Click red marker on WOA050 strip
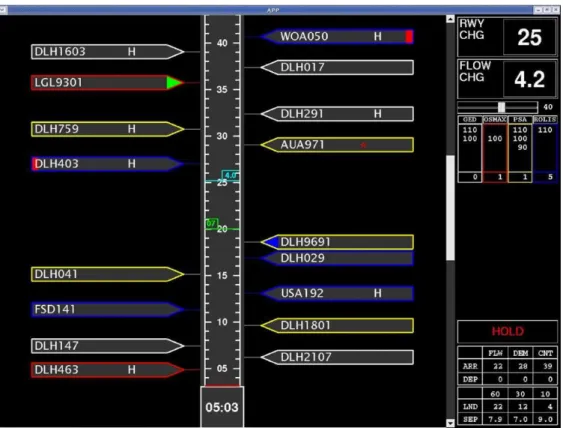Viewport: 563px width, 428px height. [x=409, y=36]
